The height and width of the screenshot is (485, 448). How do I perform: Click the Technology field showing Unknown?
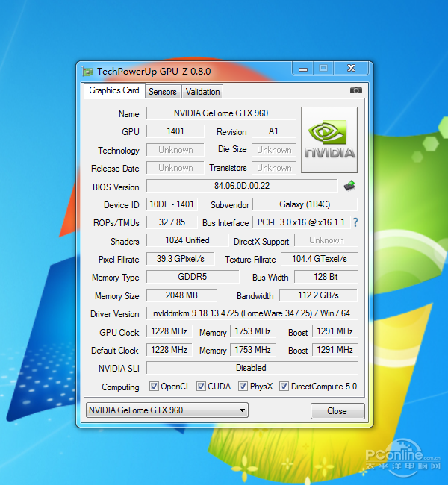coord(175,150)
